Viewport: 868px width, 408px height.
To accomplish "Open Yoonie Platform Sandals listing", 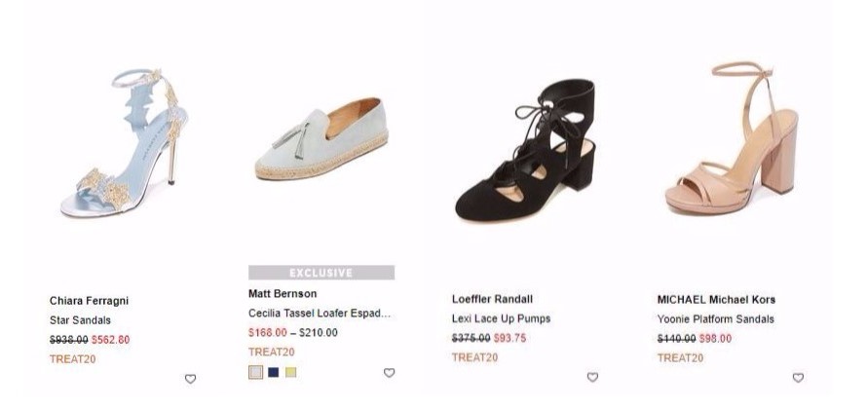I will [x=715, y=318].
